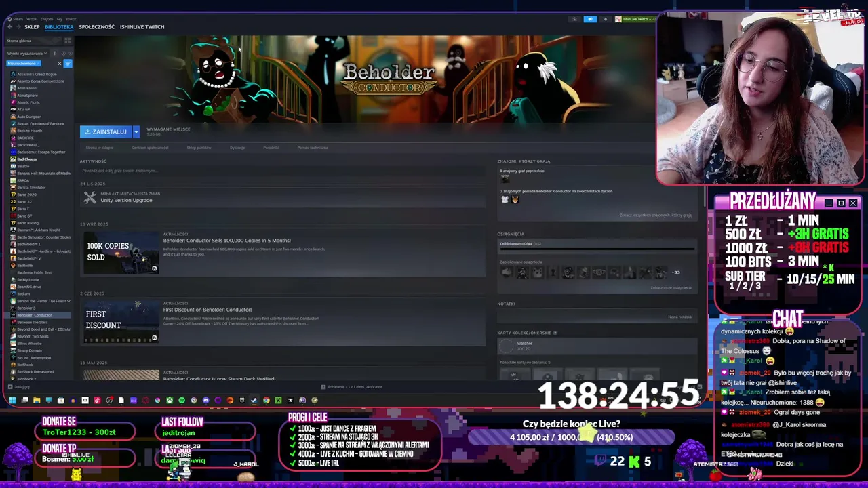Image resolution: width=868 pixels, height=488 pixels.
Task: Open Beholder: Conductor Sells 100,000 Copies headline
Action: 227,241
